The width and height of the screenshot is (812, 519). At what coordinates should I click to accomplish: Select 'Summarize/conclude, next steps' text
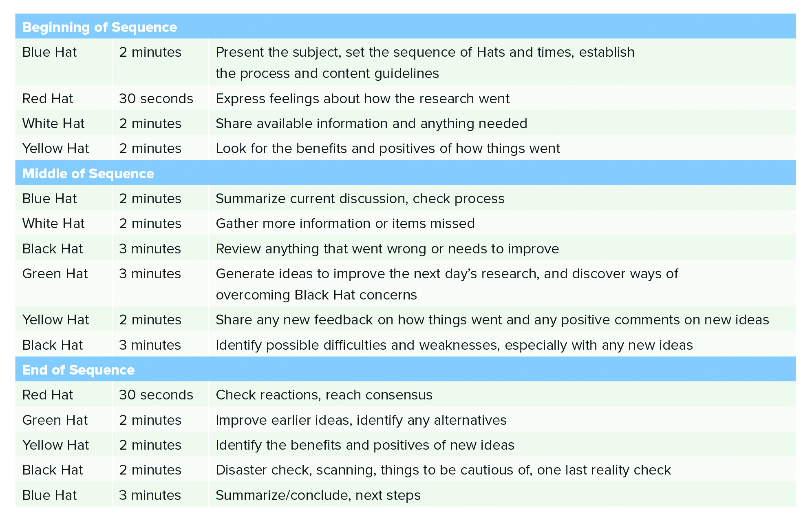point(318,495)
